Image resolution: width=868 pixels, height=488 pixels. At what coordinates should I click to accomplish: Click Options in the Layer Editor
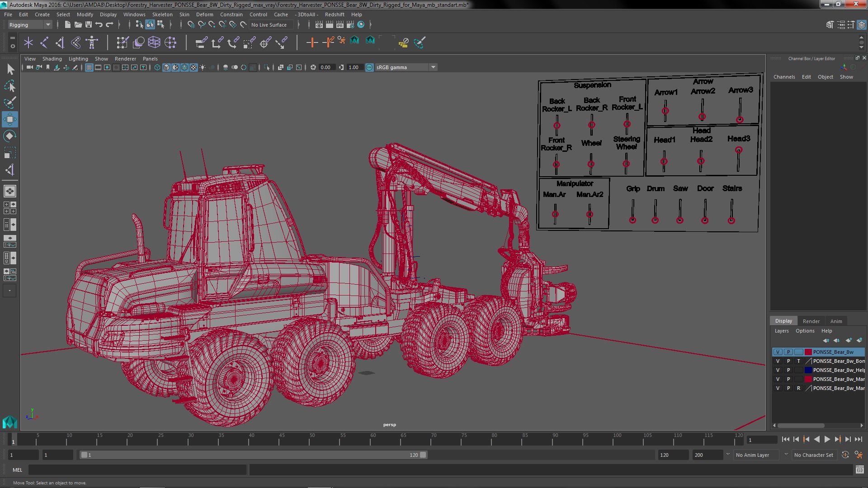805,331
